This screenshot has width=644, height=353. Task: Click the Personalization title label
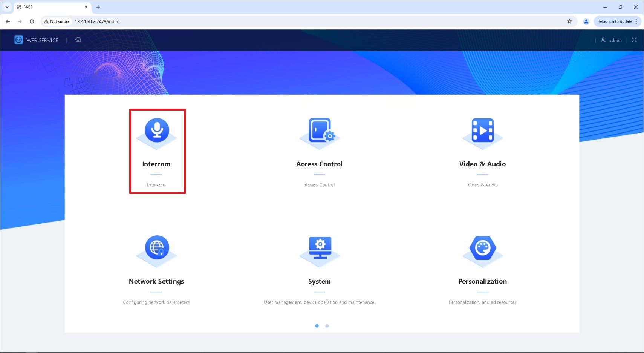pos(482,281)
